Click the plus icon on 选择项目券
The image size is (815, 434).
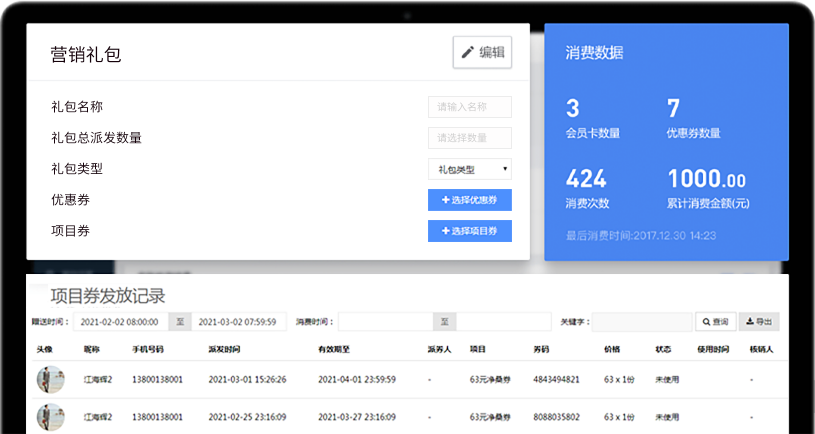pos(445,231)
